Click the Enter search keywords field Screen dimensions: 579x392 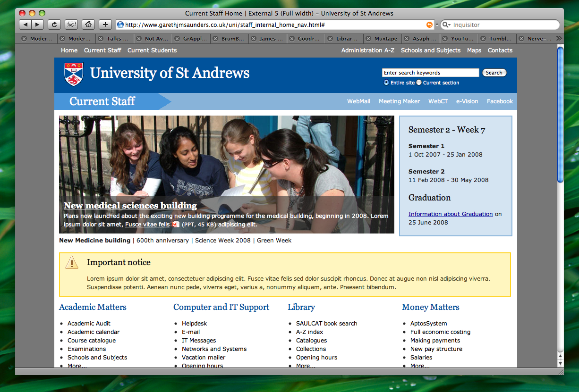click(430, 73)
